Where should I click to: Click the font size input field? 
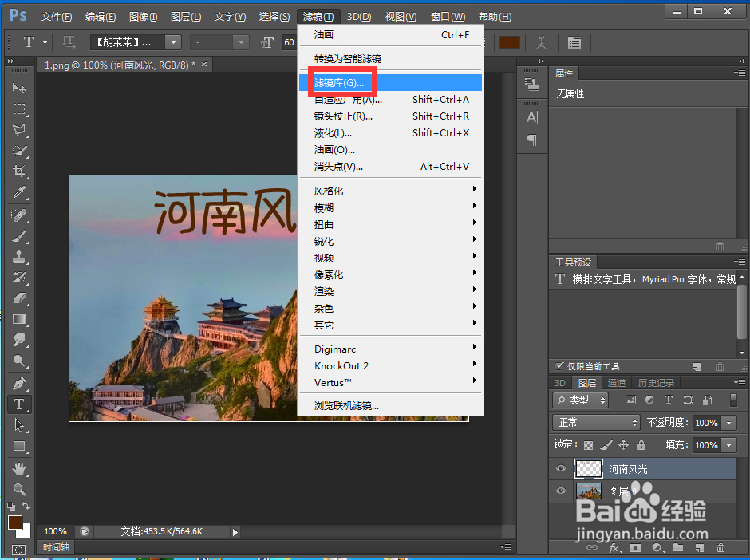pyautogui.click(x=289, y=42)
